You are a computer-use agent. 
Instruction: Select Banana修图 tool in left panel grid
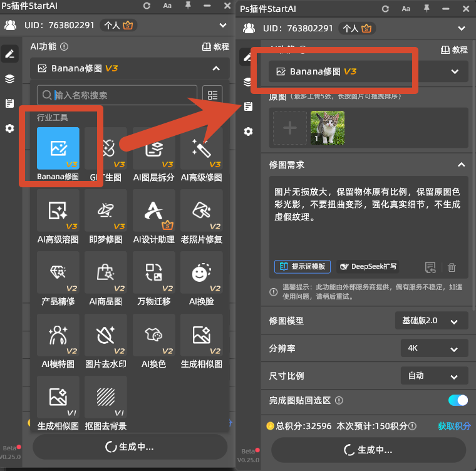(58, 148)
